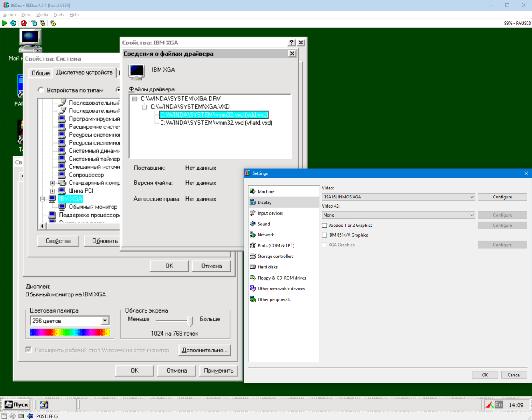Click the Дополнительно... button
Image resolution: width=532 pixels, height=420 pixels.
[205, 350]
